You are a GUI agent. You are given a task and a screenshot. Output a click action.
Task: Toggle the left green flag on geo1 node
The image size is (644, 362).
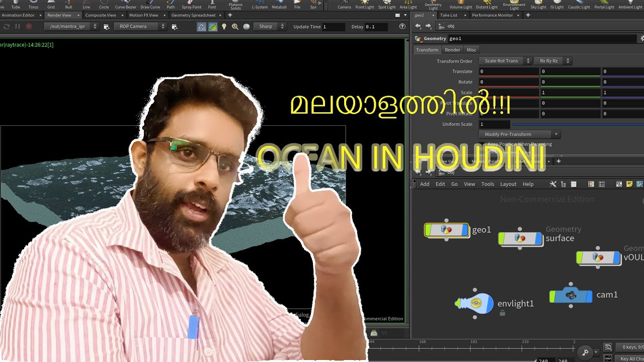pos(429,230)
